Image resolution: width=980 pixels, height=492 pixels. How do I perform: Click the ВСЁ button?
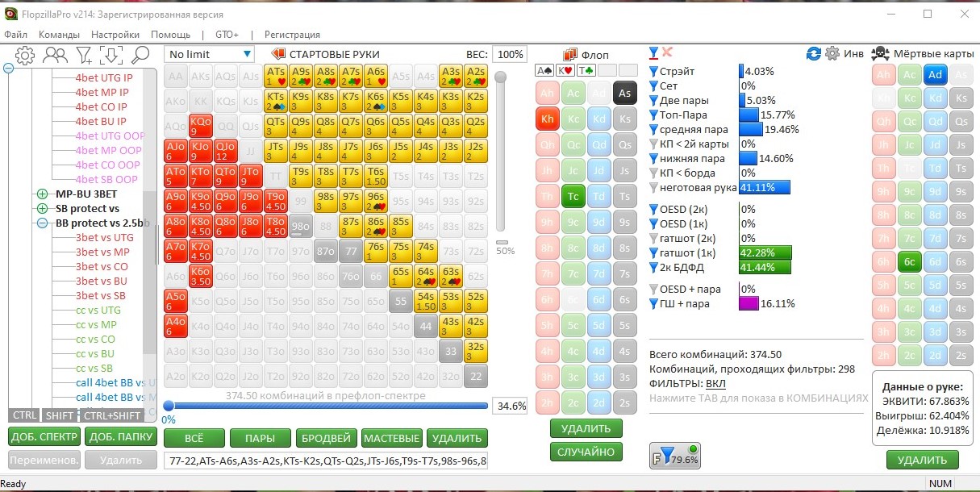(194, 438)
